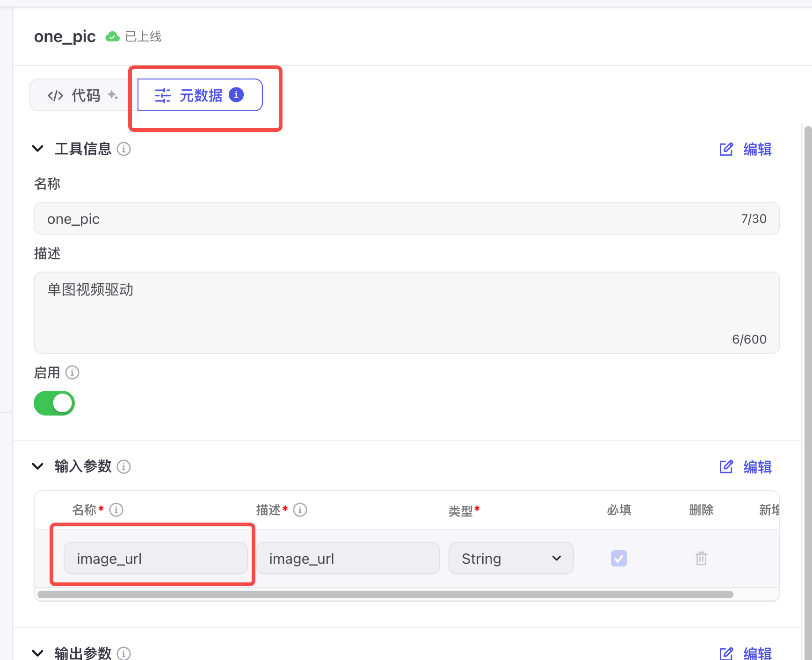Open the String type dropdown
The width and height of the screenshot is (812, 660).
pos(511,558)
